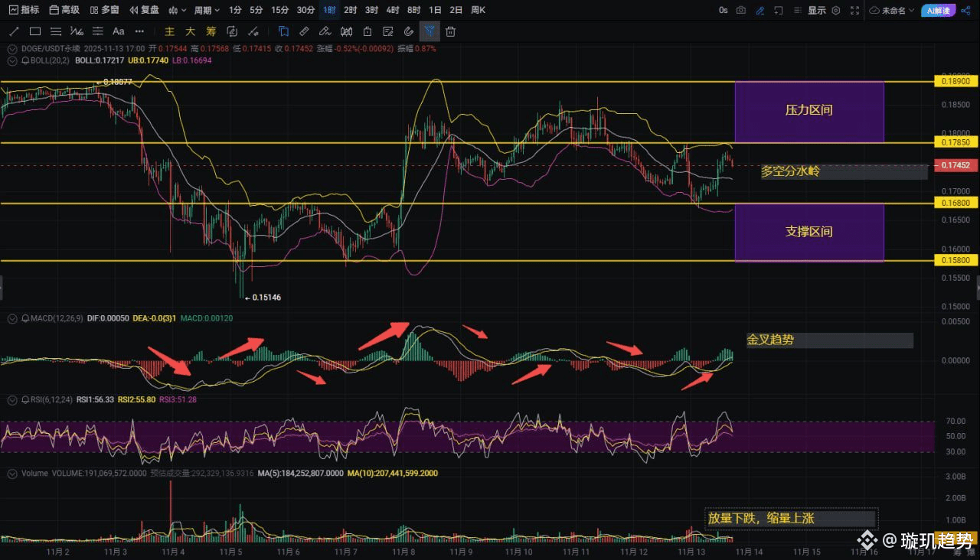Toggle the RSI indicator alert bell
This screenshot has width=980, height=560.
pyautogui.click(x=25, y=399)
